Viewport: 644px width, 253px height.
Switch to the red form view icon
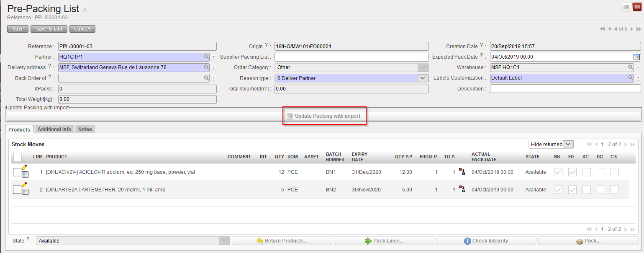[636, 7]
